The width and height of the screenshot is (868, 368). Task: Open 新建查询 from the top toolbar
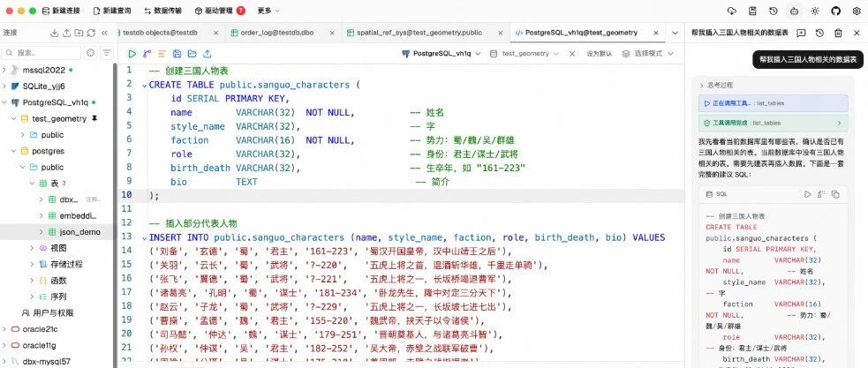(x=112, y=11)
